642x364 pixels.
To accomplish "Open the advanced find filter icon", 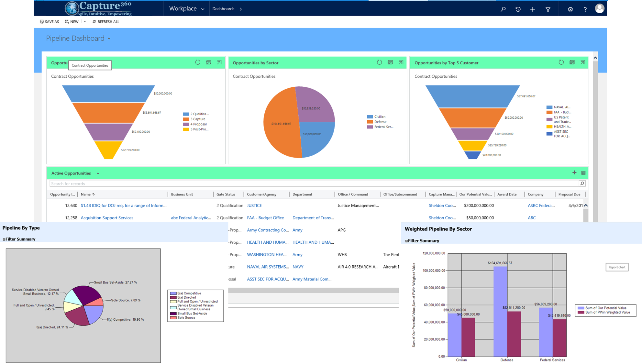I will point(548,9).
